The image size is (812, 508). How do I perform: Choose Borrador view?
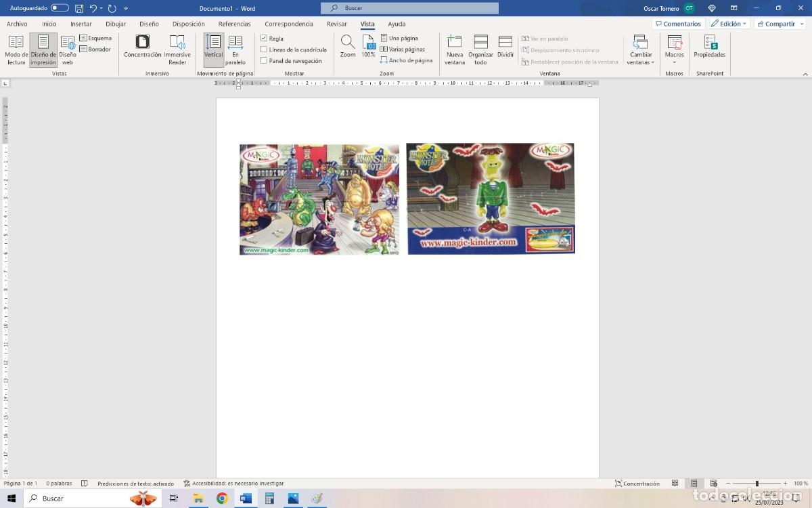point(95,49)
